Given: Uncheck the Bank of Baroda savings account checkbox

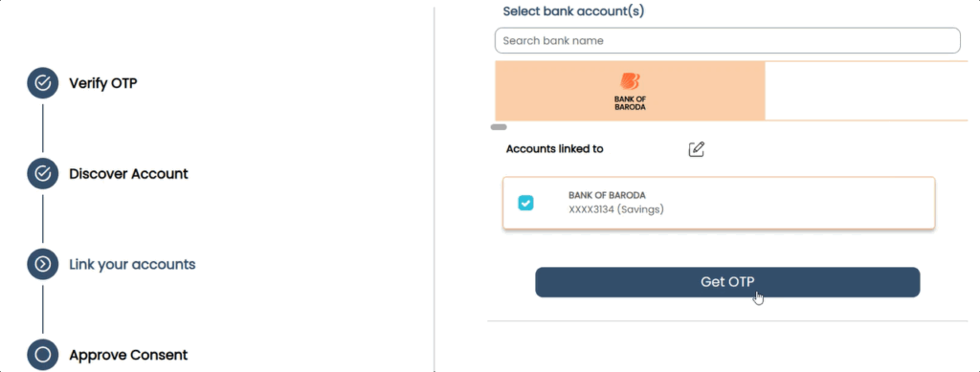Looking at the screenshot, I should pos(525,203).
